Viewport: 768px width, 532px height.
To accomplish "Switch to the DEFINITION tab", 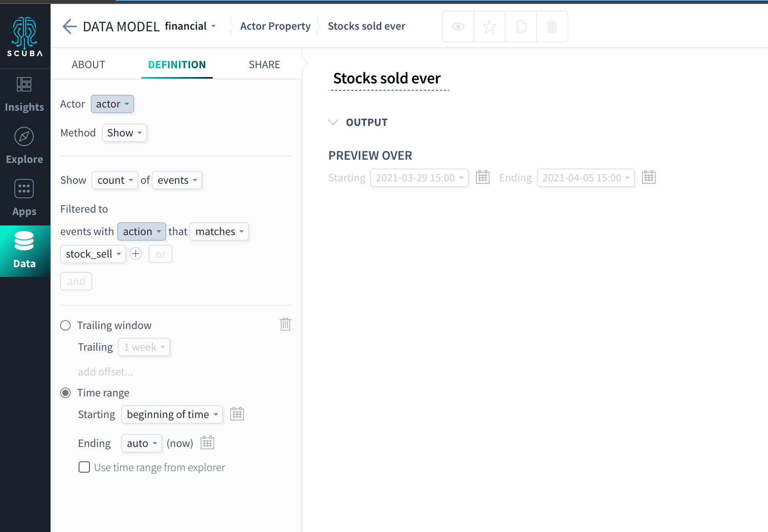I will (x=177, y=65).
